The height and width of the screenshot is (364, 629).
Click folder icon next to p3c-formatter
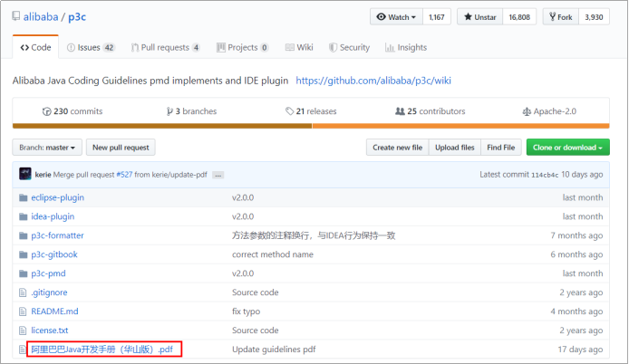[x=24, y=235]
